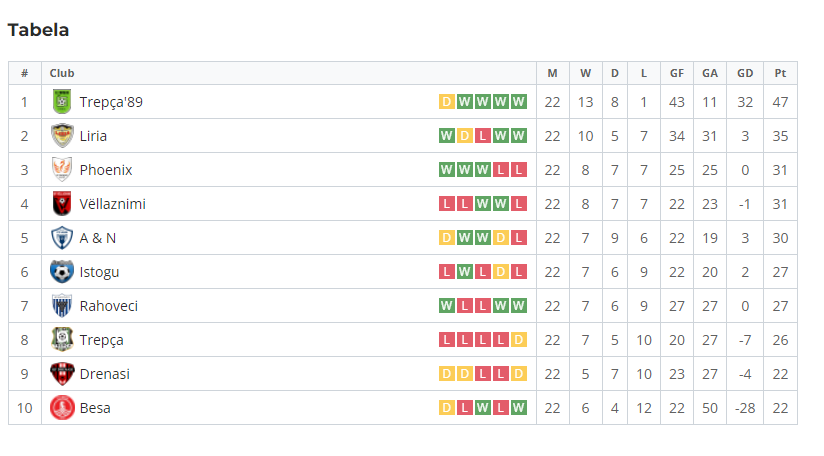Click Trepça'89's yellow D form badge

(447, 102)
